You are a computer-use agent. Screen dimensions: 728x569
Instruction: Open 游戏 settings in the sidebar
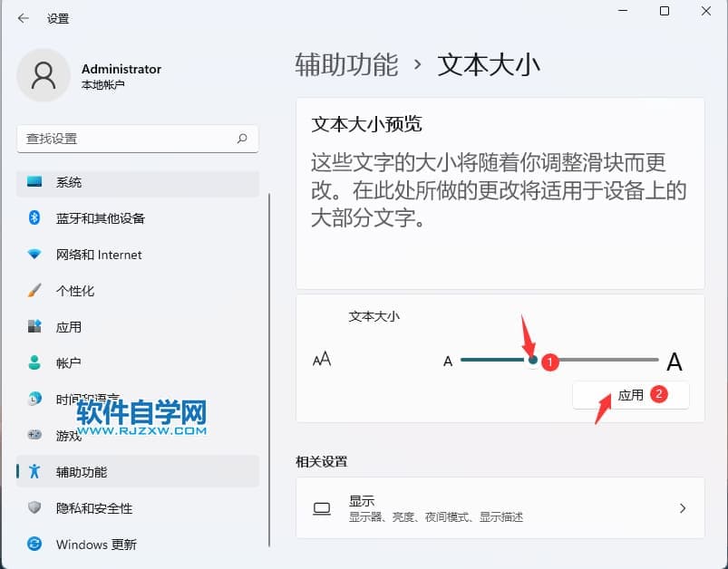click(x=69, y=436)
